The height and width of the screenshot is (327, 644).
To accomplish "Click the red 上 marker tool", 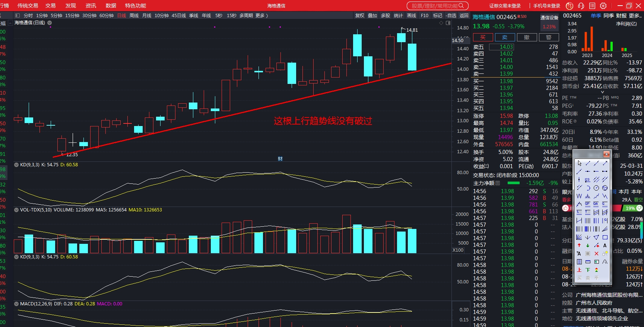I will click(x=579, y=270).
